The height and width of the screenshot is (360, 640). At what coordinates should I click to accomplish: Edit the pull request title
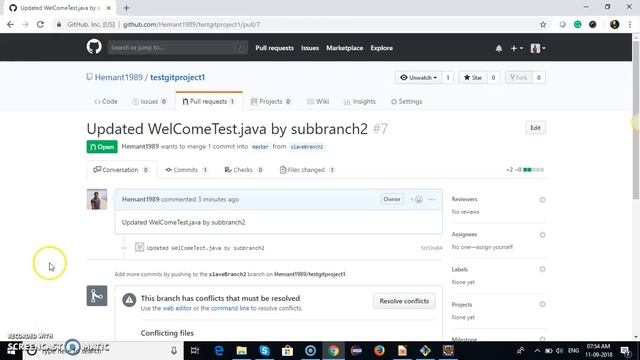[535, 128]
